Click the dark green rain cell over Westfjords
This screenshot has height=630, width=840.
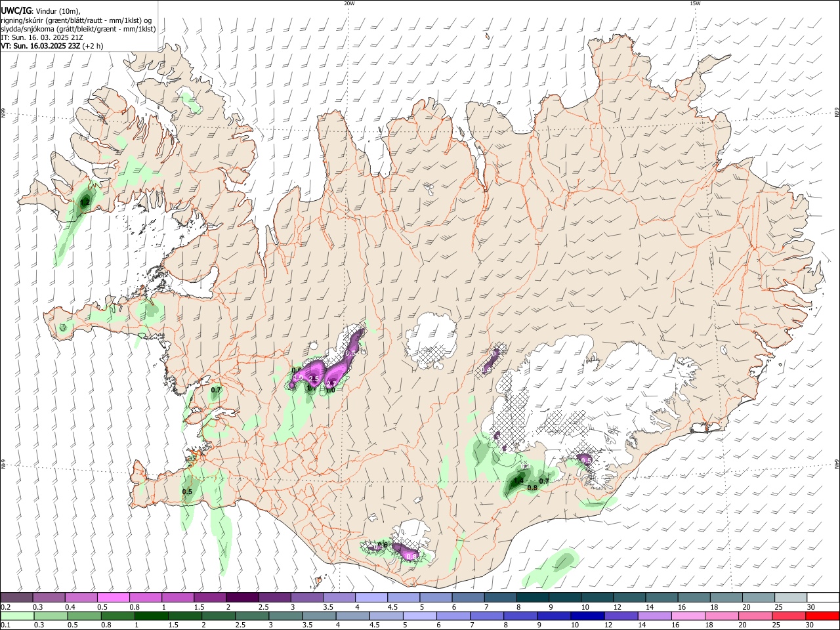(x=84, y=201)
